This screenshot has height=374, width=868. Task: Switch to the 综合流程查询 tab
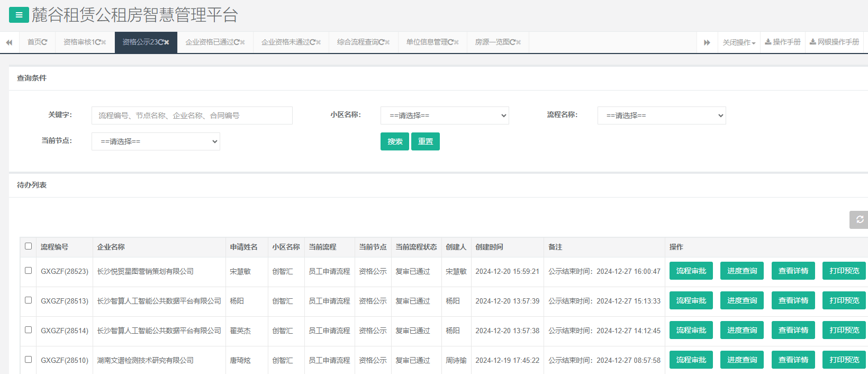358,42
